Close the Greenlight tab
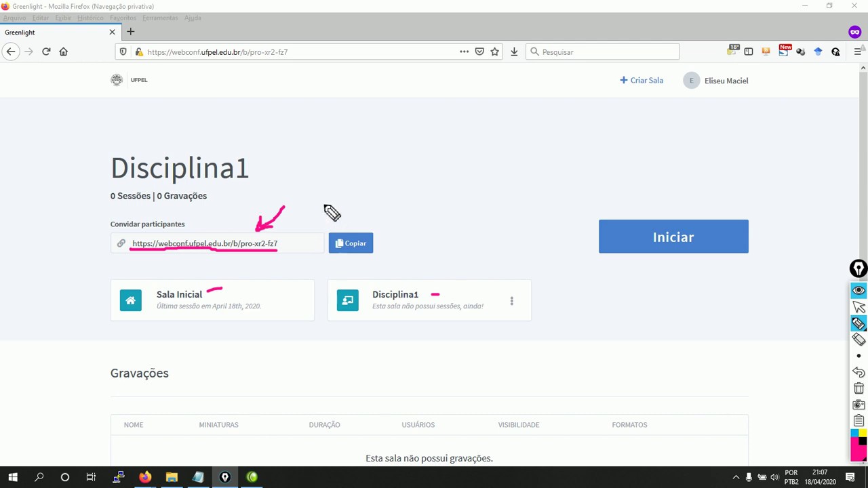Image resolution: width=868 pixels, height=488 pixels. (113, 32)
